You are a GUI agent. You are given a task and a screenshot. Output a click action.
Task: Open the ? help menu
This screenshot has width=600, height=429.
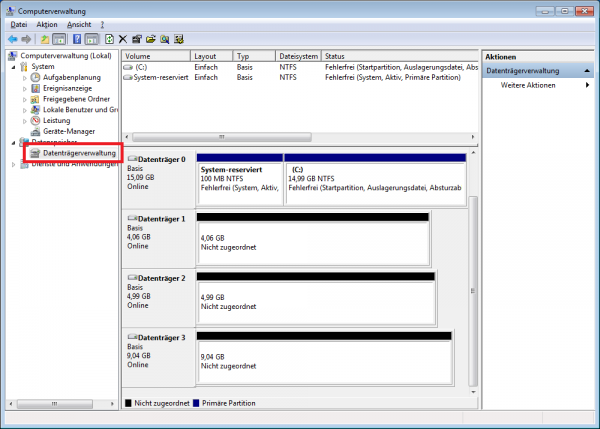102,24
